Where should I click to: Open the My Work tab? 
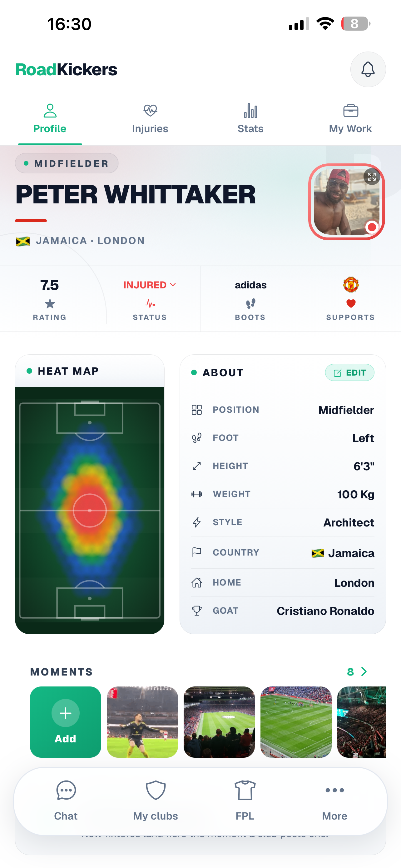pos(350,119)
